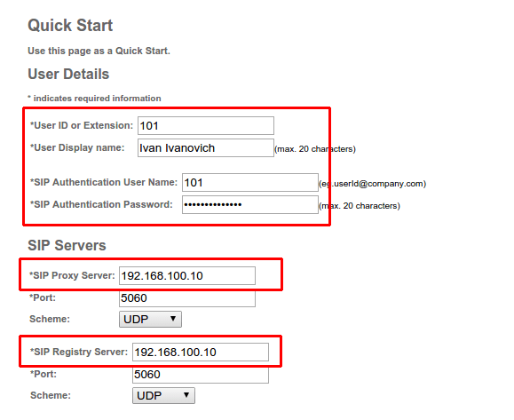The height and width of the screenshot is (420, 514).
Task: Edit the SIP Registry Server address field
Action: (201, 353)
